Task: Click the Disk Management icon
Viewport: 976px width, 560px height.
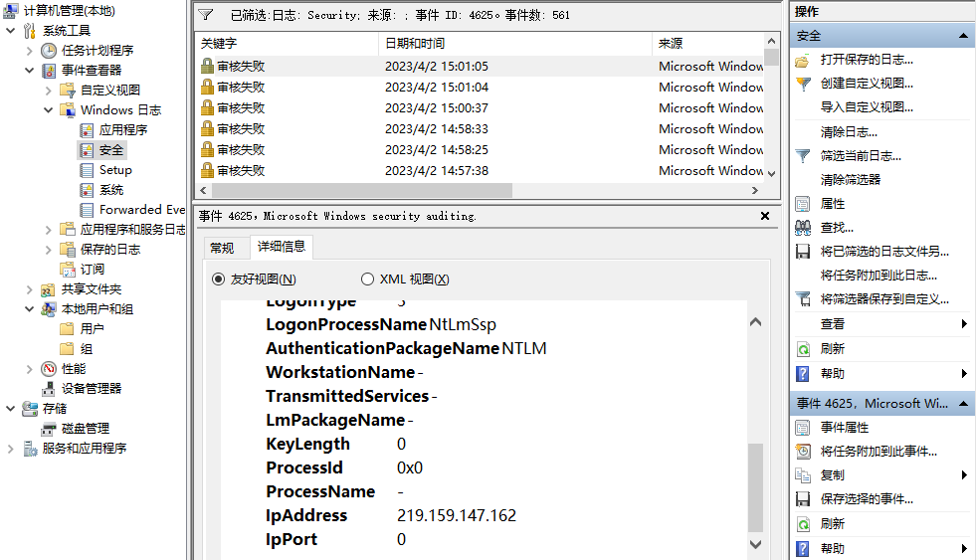Action: (x=49, y=428)
